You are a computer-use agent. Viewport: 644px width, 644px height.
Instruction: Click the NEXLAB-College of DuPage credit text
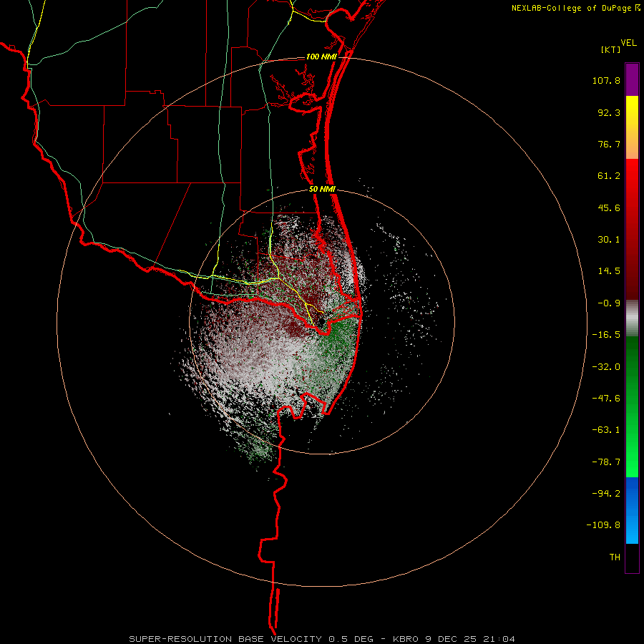pos(571,8)
